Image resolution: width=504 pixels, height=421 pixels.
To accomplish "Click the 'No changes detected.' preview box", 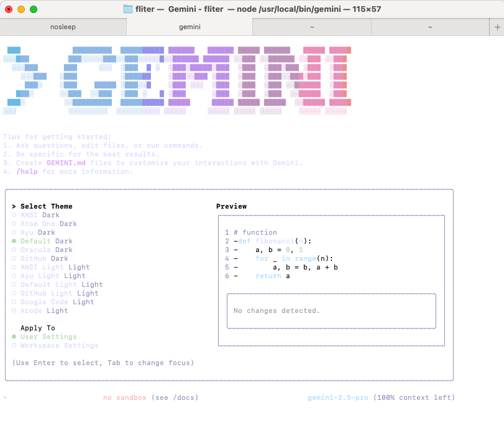I will pyautogui.click(x=331, y=311).
